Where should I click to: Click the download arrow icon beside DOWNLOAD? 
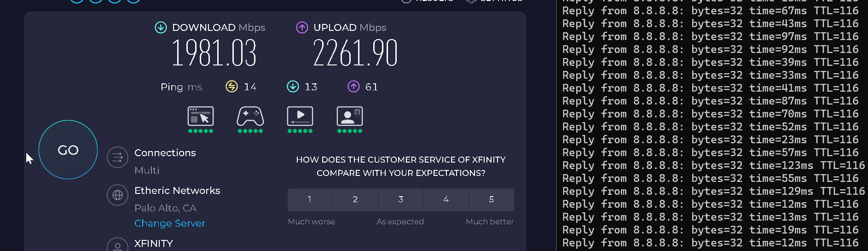click(x=161, y=28)
